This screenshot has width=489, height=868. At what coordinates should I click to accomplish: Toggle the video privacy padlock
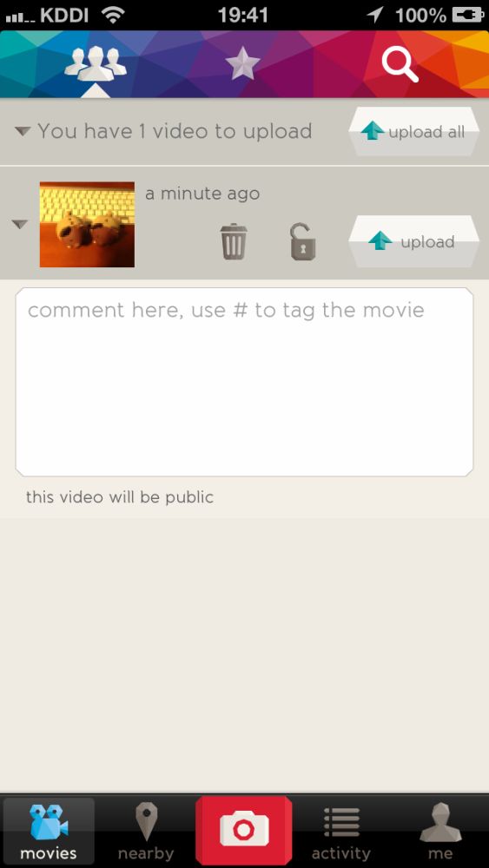click(x=303, y=241)
